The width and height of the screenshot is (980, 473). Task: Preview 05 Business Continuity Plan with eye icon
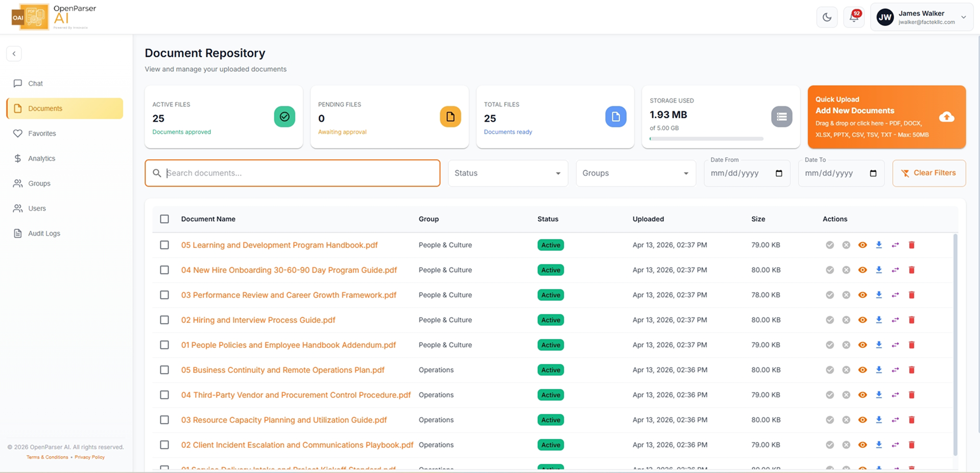[863, 370]
